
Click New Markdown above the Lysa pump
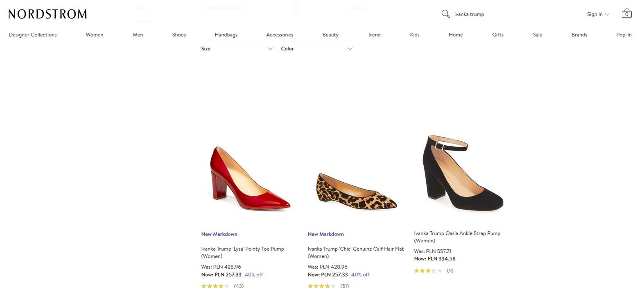(x=219, y=234)
